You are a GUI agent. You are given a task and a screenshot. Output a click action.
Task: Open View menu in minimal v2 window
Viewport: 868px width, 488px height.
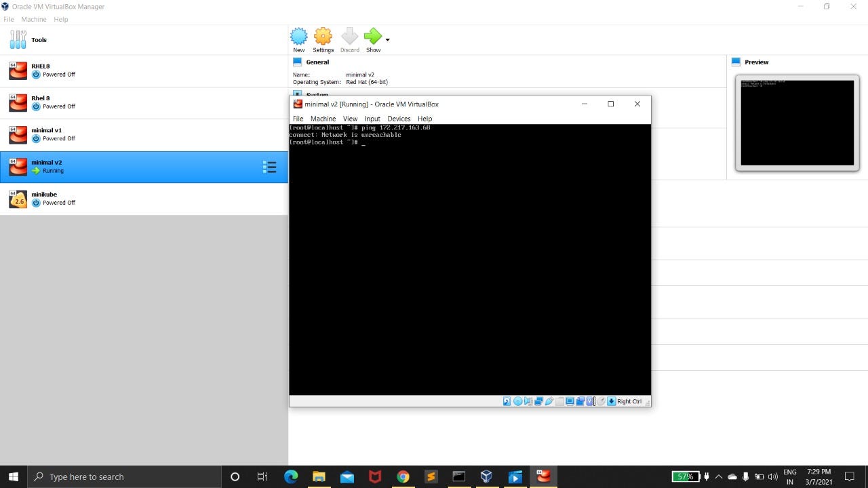coord(350,119)
